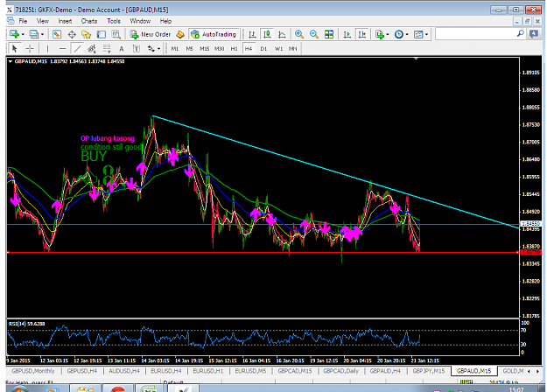This screenshot has width=547, height=392.
Task: Expand the Indicators dropdown arrow
Action: point(387,34)
